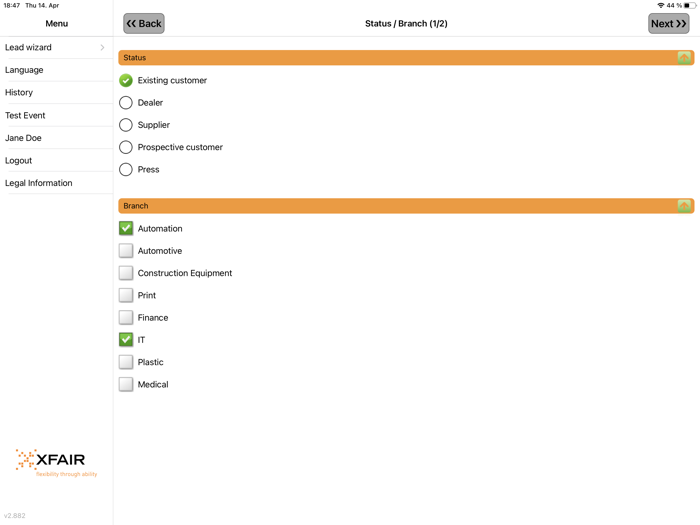The width and height of the screenshot is (700, 525).
Task: Uncheck the IT checkbox
Action: click(126, 340)
